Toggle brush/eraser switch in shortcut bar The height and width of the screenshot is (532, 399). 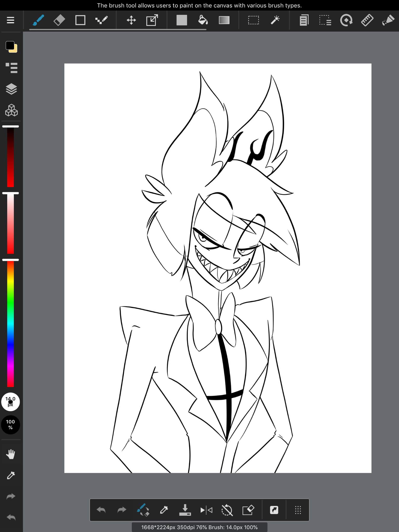143,510
